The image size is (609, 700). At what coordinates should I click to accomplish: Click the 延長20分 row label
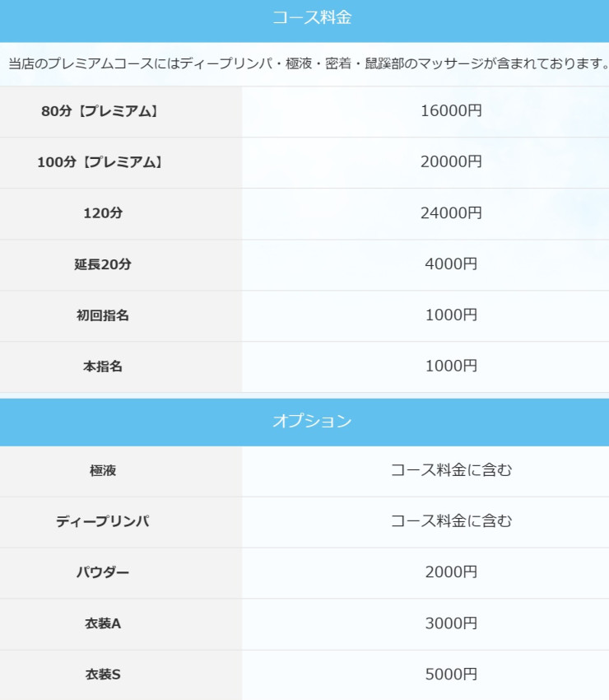tap(103, 264)
